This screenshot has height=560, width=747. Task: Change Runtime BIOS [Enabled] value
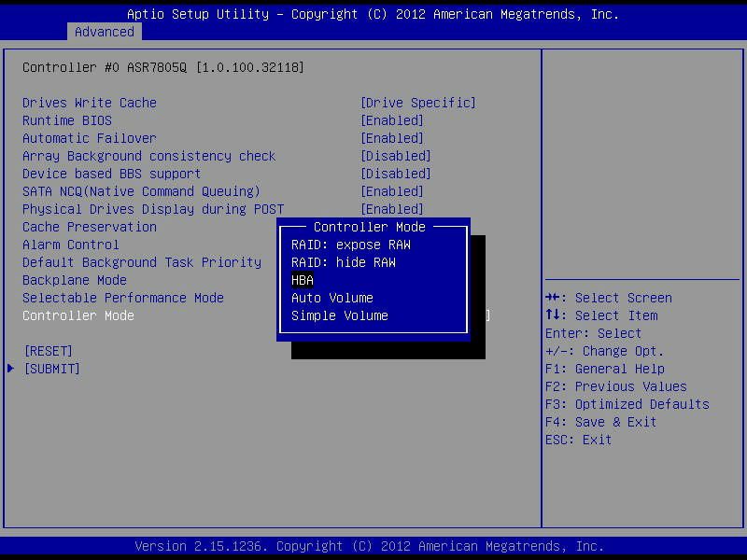391,120
